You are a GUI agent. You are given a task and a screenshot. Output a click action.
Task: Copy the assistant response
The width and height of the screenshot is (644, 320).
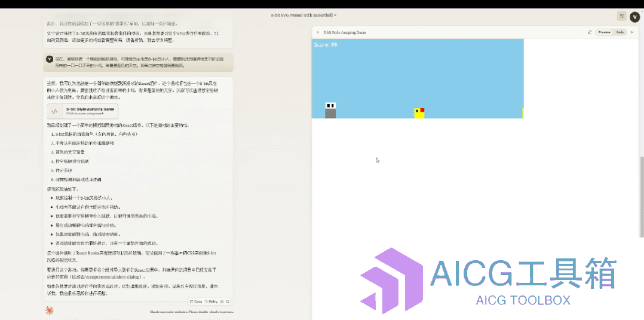pyautogui.click(x=196, y=301)
